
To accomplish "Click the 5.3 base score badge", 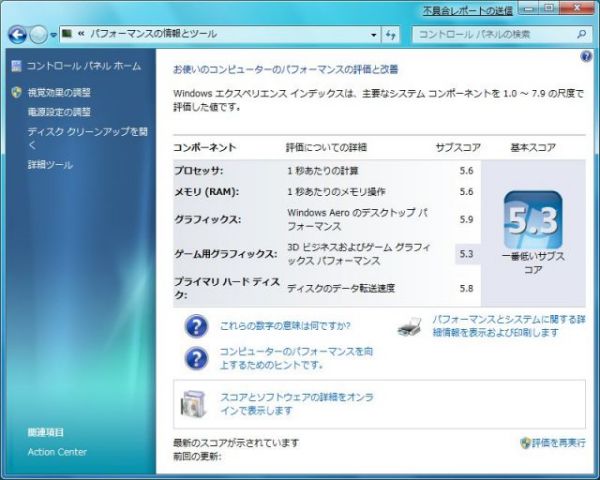I will 532,221.
